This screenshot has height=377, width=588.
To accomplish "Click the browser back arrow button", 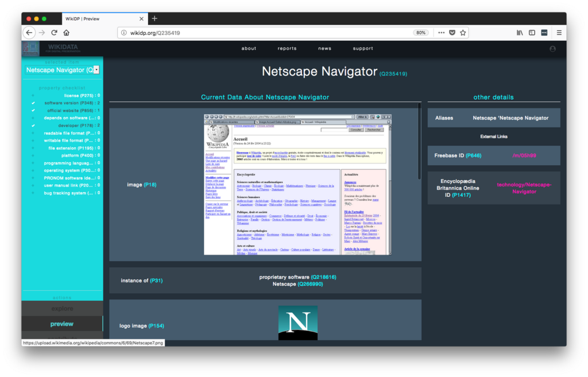I will (x=29, y=33).
